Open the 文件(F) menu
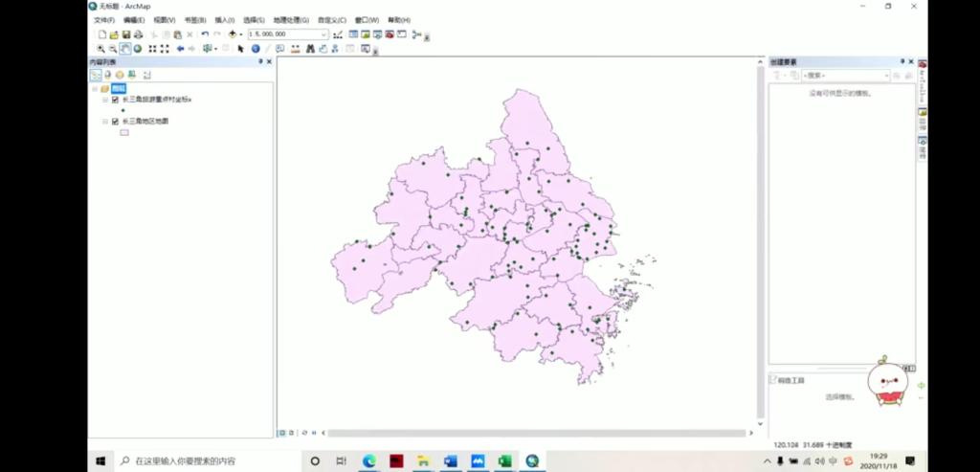The width and height of the screenshot is (980, 472). [104, 20]
